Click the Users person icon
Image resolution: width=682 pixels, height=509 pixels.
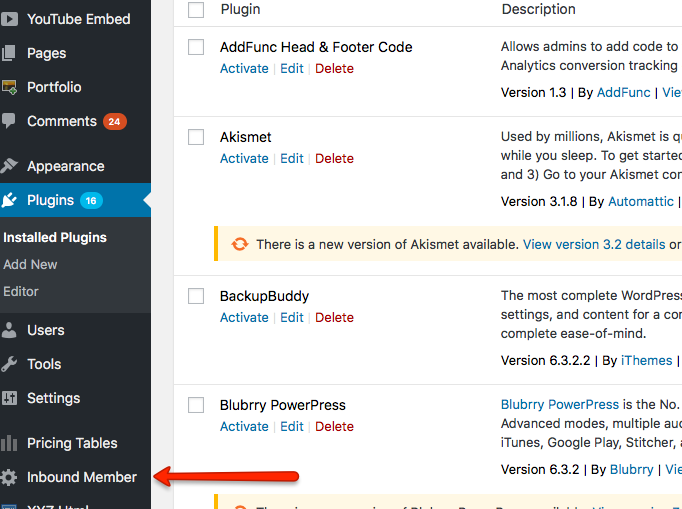[x=10, y=330]
